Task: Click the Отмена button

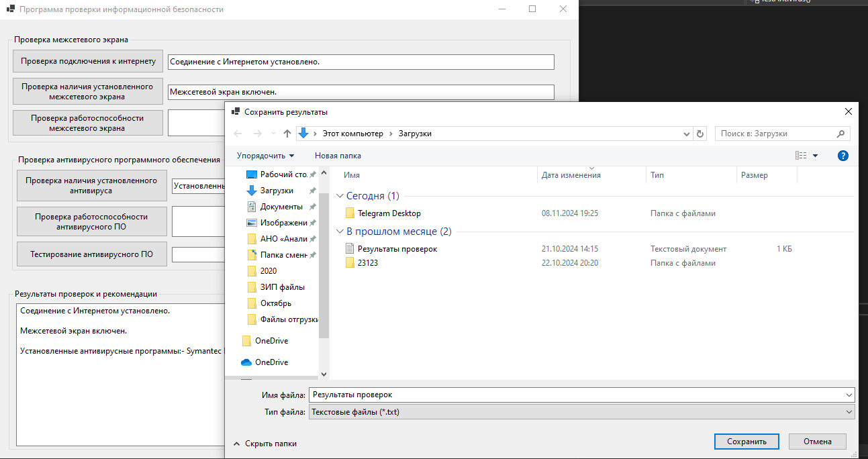Action: [x=817, y=442]
